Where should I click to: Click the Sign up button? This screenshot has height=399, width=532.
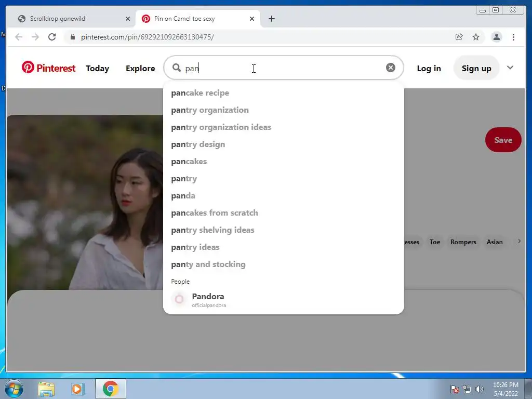tap(476, 68)
